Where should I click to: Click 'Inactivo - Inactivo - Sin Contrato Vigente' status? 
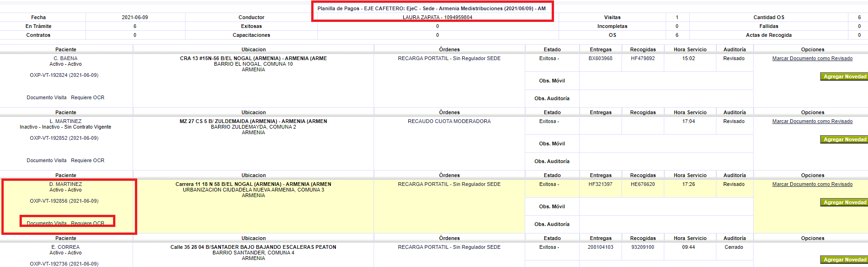pos(66,127)
